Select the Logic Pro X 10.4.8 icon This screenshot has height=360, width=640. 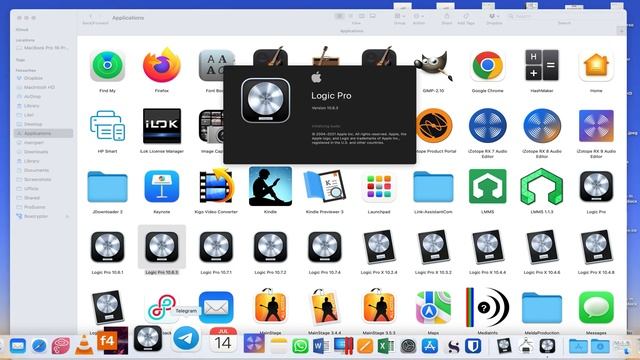pyautogui.click(x=596, y=247)
